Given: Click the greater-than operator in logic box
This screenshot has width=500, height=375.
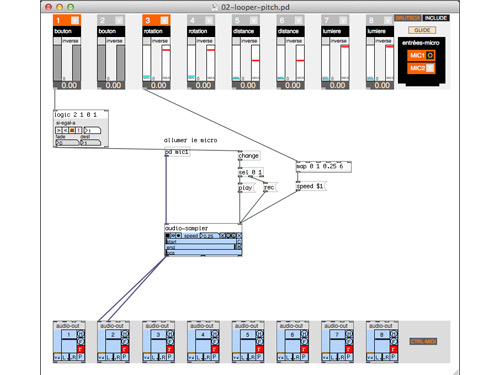Looking at the screenshot, I should pyautogui.click(x=59, y=130).
